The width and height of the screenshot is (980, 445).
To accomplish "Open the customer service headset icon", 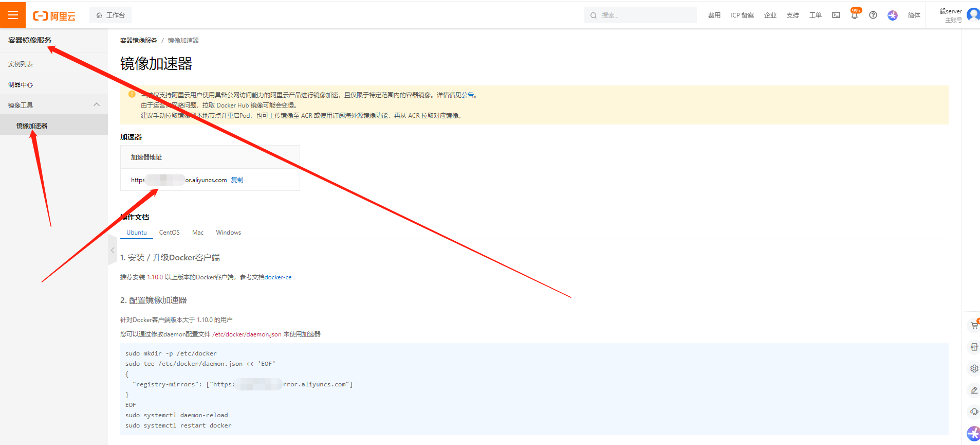I will tap(974, 412).
